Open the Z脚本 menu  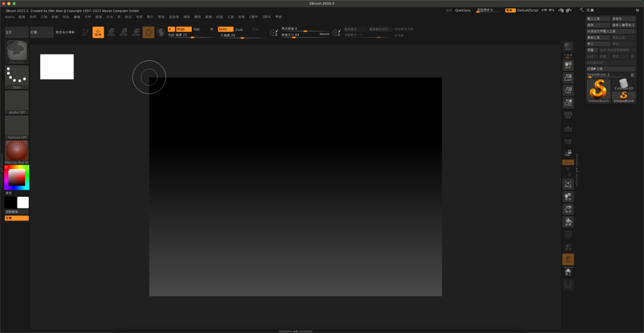(x=267, y=17)
